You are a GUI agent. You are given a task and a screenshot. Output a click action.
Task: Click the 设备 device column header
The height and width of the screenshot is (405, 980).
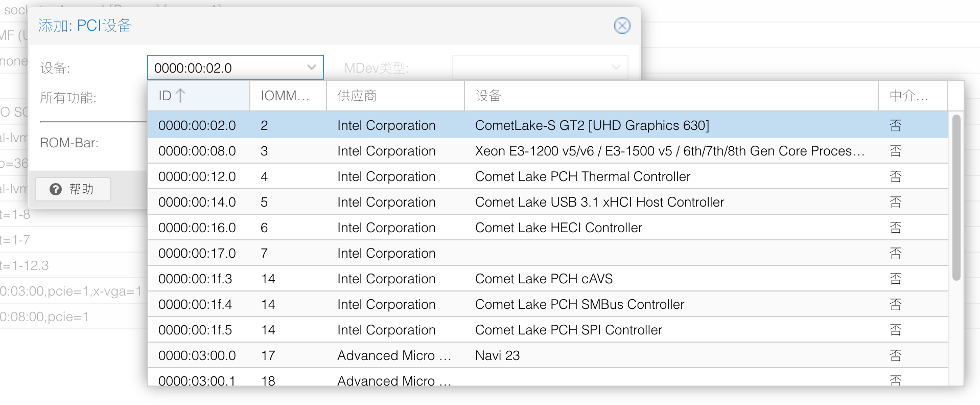tap(671, 96)
